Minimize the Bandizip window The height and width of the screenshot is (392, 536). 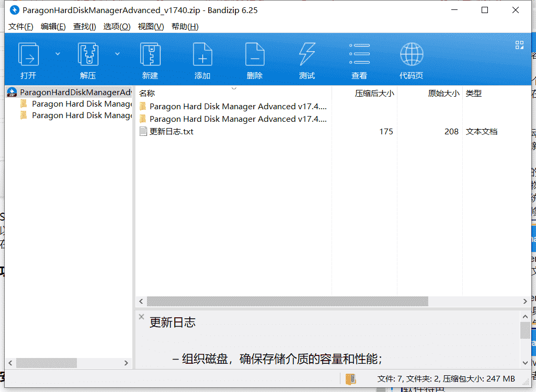pos(454,10)
